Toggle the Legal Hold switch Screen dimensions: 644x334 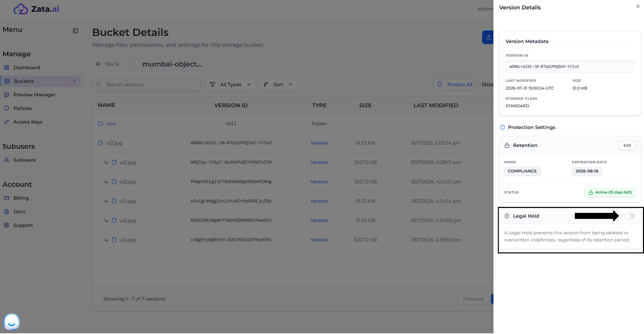coord(630,216)
